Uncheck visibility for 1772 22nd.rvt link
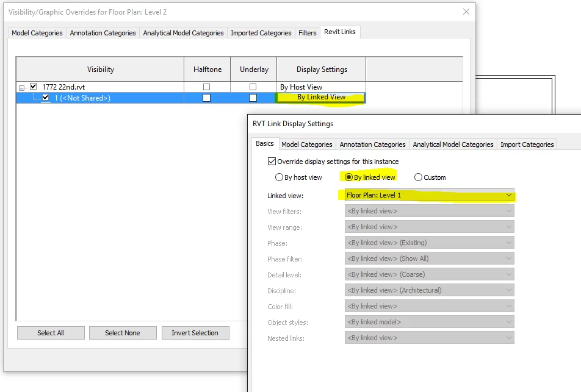This screenshot has height=392, width=581. click(34, 87)
